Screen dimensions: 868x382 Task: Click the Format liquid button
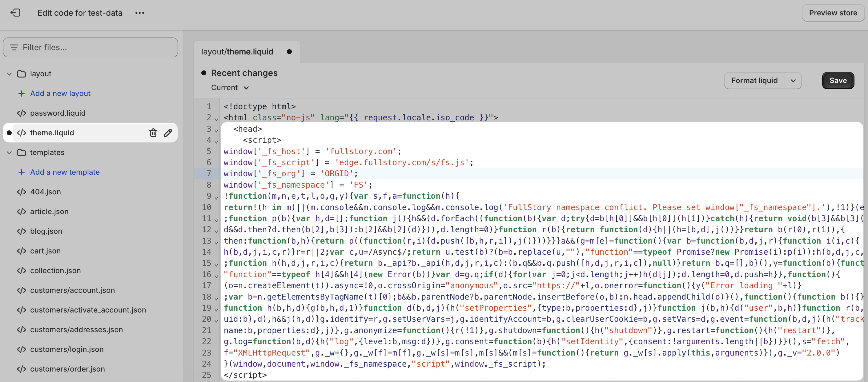point(754,81)
